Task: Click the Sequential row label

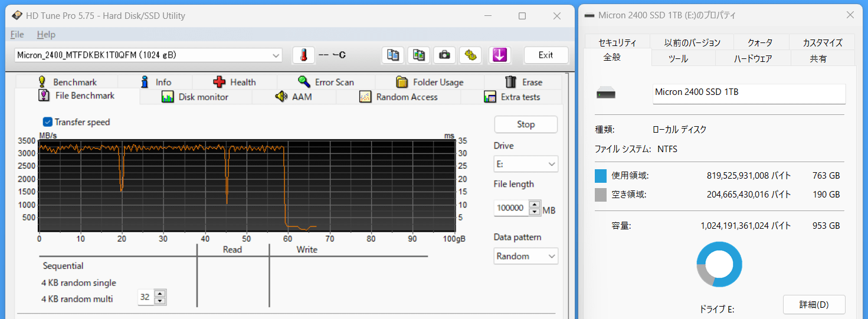Action: (x=63, y=266)
